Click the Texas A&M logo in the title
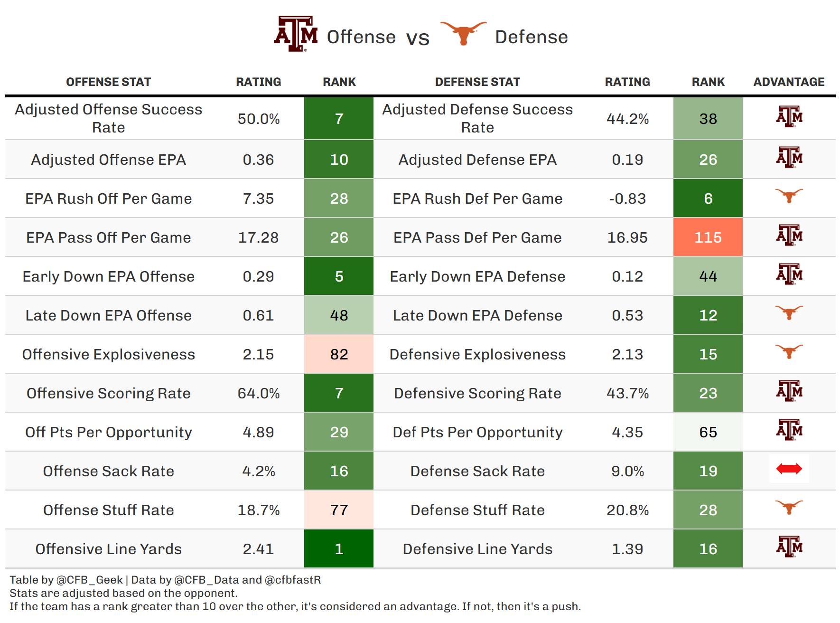 tap(296, 34)
